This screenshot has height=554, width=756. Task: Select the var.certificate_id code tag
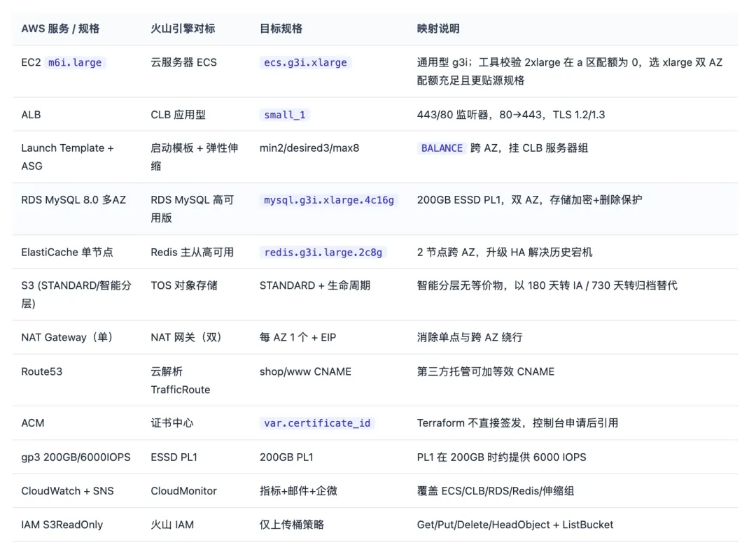click(x=317, y=423)
